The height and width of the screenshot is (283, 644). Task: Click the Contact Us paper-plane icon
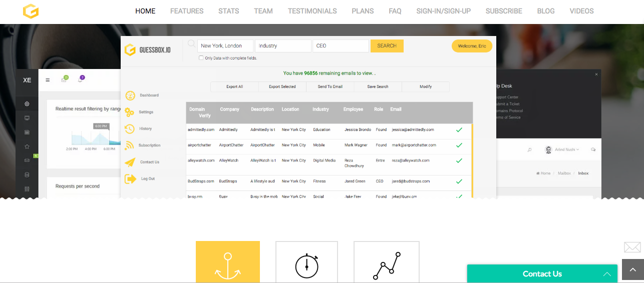(x=130, y=162)
